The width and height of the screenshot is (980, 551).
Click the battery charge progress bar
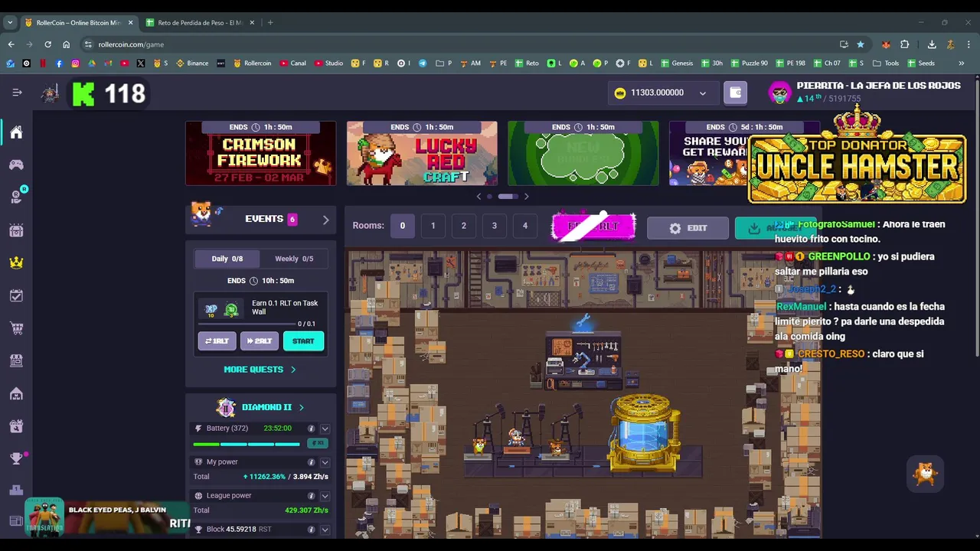pos(247,444)
